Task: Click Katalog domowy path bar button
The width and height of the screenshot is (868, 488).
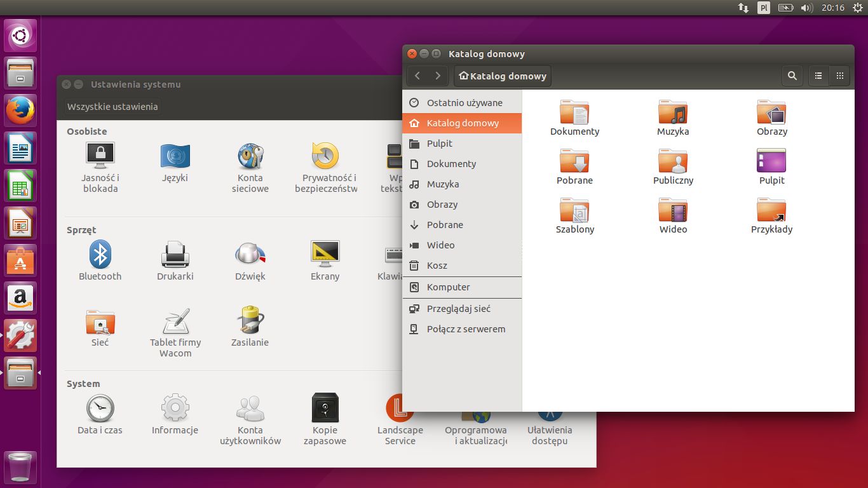Action: tap(503, 76)
